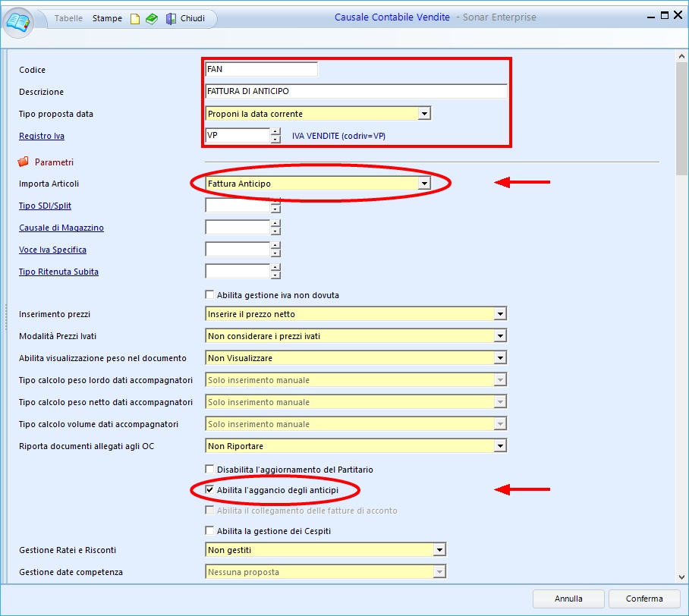Click into the Descrizione text field
The height and width of the screenshot is (616, 689).
356,91
